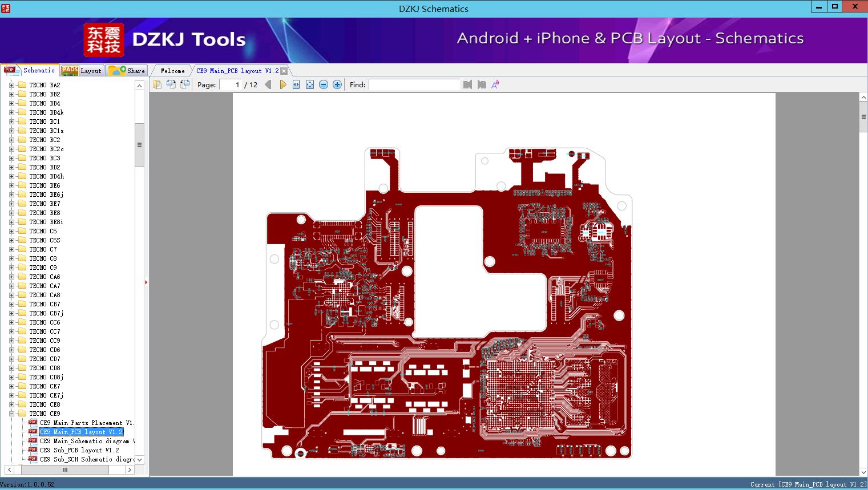Click the find previous result icon
The width and height of the screenshot is (868, 490).
tap(468, 84)
